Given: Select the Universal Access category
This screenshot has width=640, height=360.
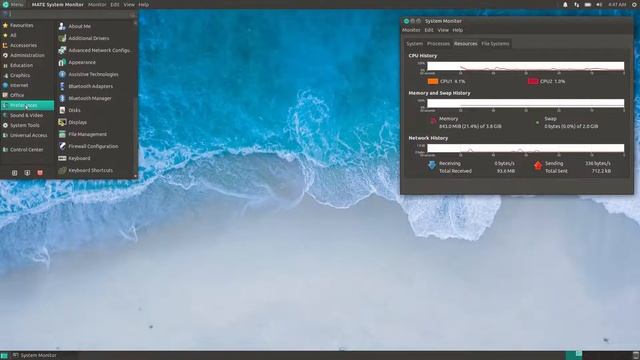Looking at the screenshot, I should click(x=27, y=135).
